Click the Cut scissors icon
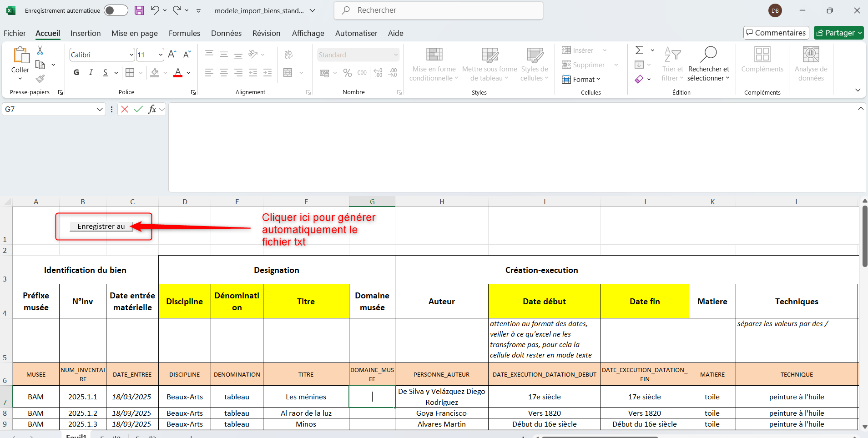 tap(40, 50)
